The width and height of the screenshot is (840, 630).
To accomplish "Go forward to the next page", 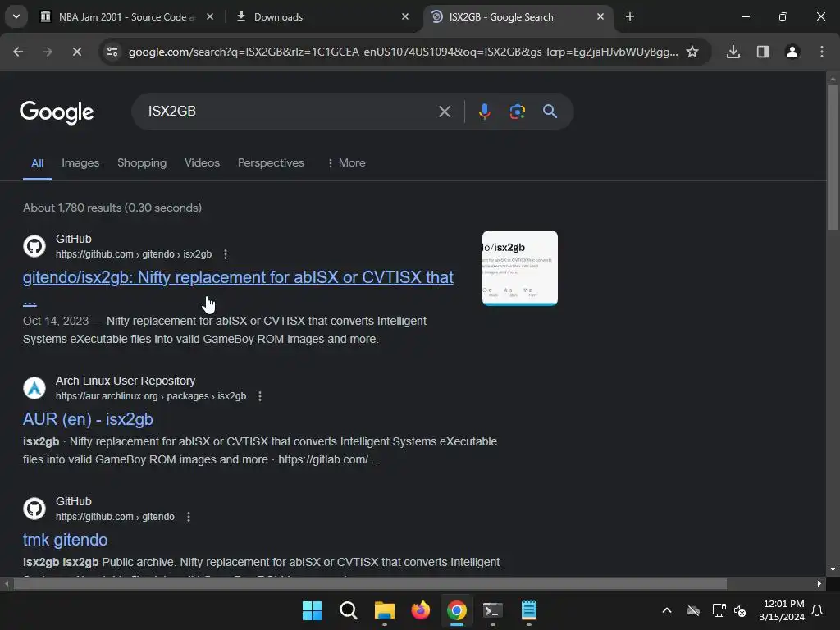I will [48, 52].
